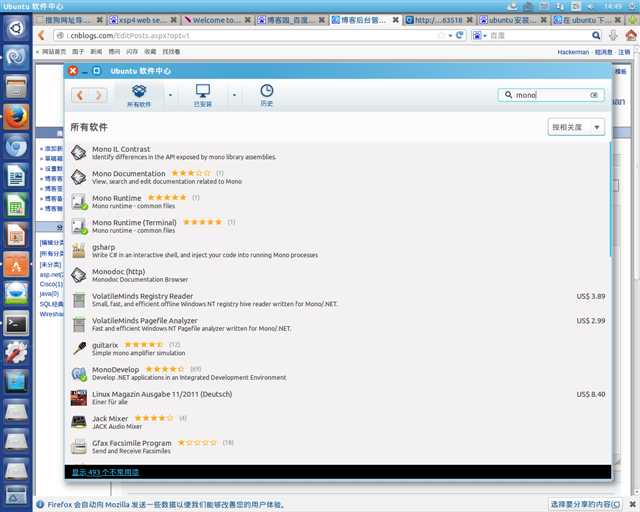Image resolution: width=640 pixels, height=512 pixels.
Task: Open LibreOffice Impress from launcher
Action: pyautogui.click(x=16, y=235)
